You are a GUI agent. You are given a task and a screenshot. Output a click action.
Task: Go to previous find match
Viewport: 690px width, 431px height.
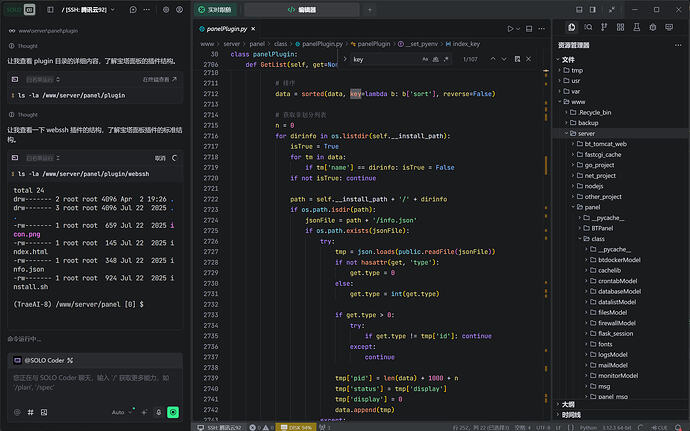(x=493, y=59)
